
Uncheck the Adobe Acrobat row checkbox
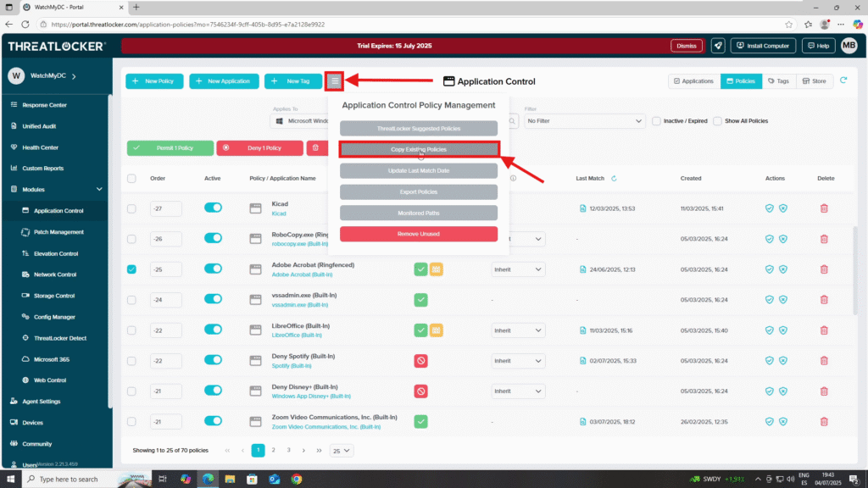tap(131, 269)
